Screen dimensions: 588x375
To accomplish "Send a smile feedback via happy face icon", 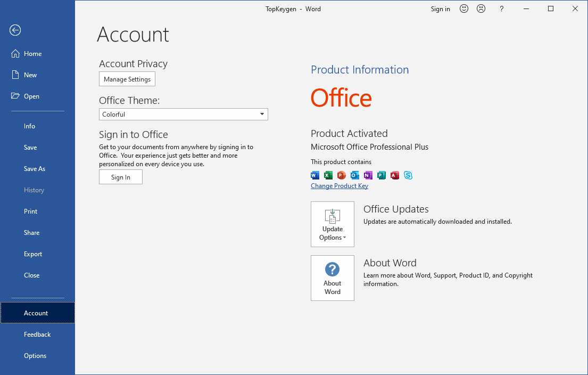I will click(x=464, y=9).
